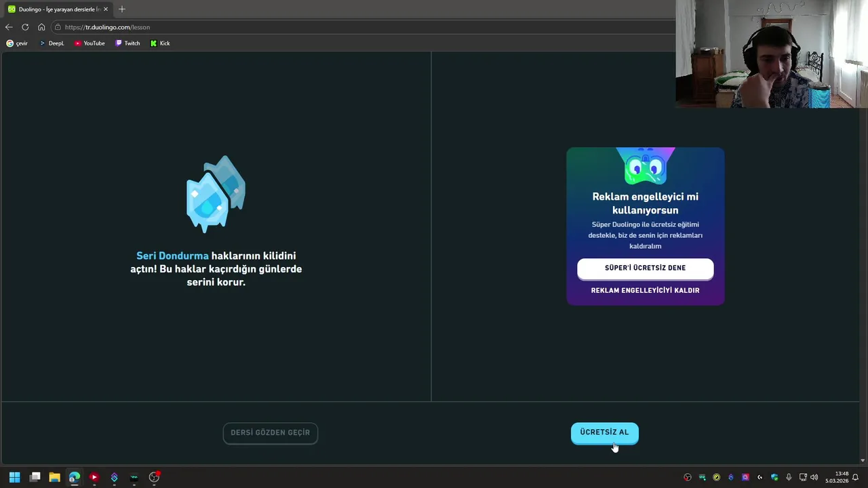Click the streak freeze ice crystal icon
The width and height of the screenshot is (868, 488).
(x=216, y=194)
